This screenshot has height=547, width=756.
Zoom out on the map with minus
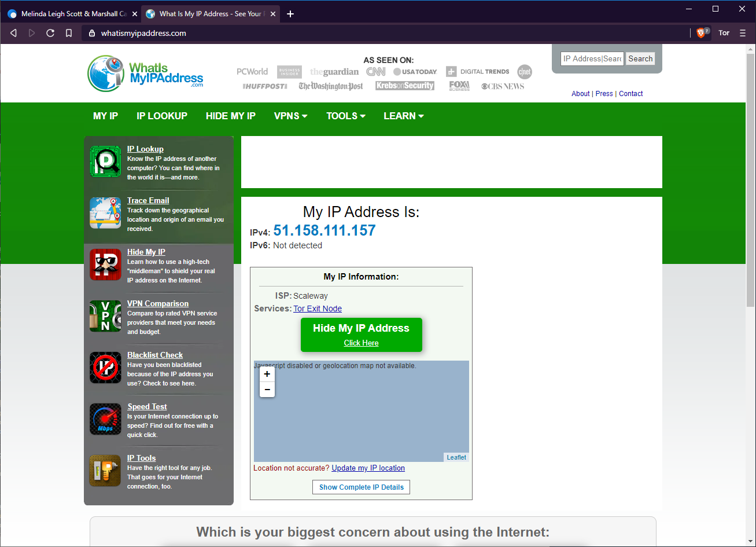[x=267, y=390]
